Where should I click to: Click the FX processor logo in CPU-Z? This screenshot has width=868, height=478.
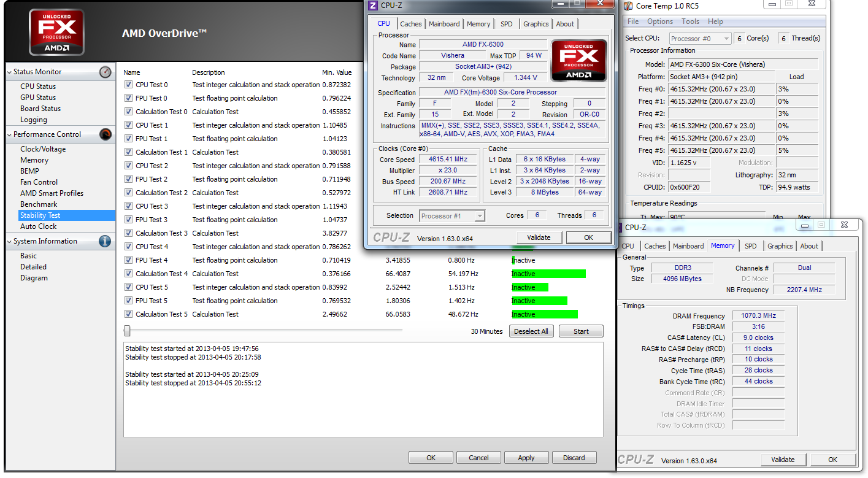(579, 61)
